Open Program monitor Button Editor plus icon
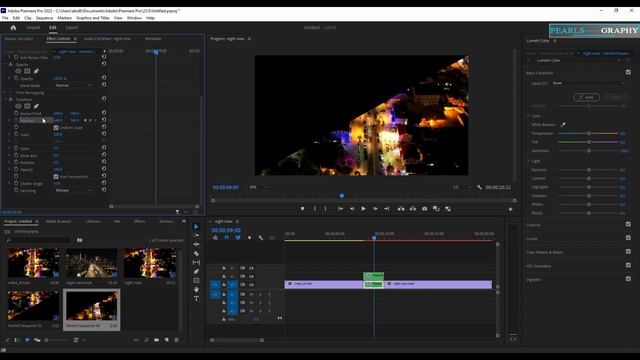The height and width of the screenshot is (360, 640). (510, 209)
